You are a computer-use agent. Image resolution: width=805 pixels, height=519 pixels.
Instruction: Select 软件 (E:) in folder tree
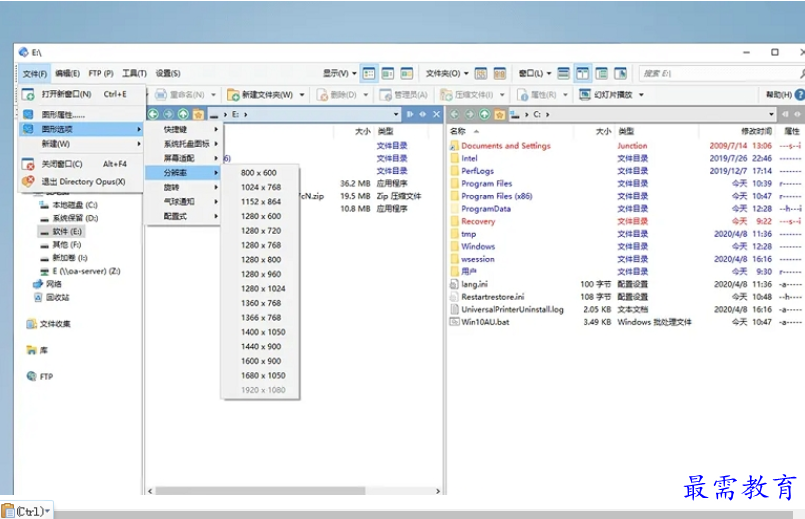tap(67, 232)
